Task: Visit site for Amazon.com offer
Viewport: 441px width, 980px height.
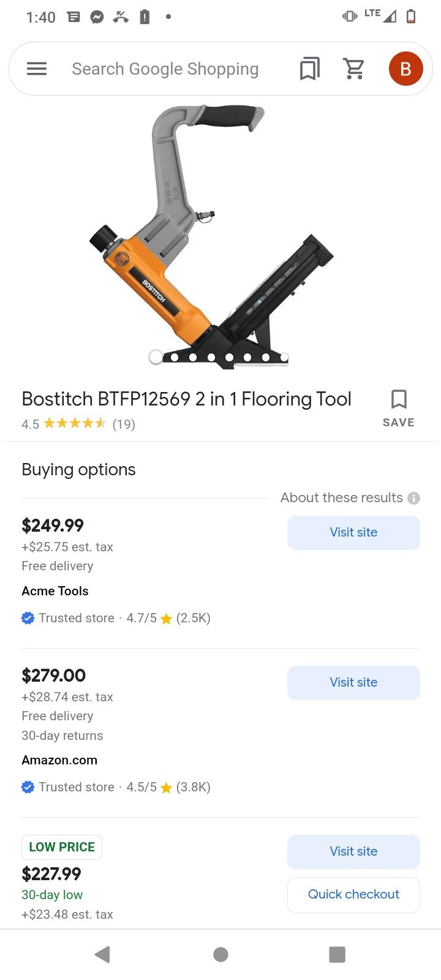Action: tap(353, 682)
